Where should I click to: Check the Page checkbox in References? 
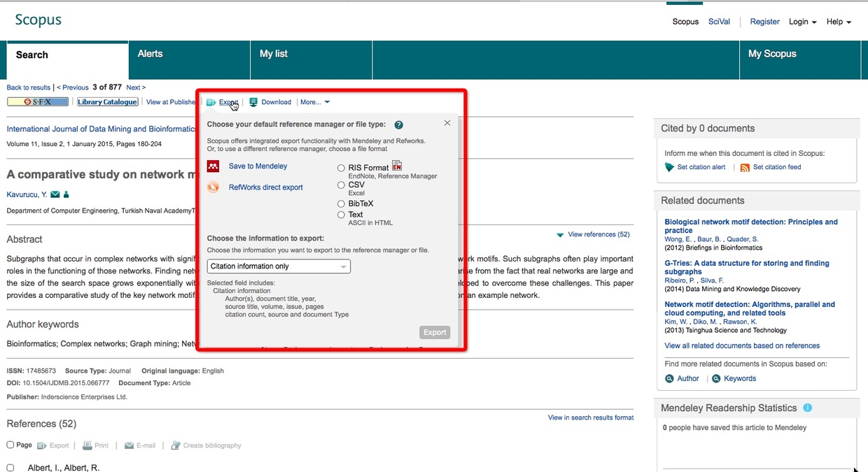(10, 445)
